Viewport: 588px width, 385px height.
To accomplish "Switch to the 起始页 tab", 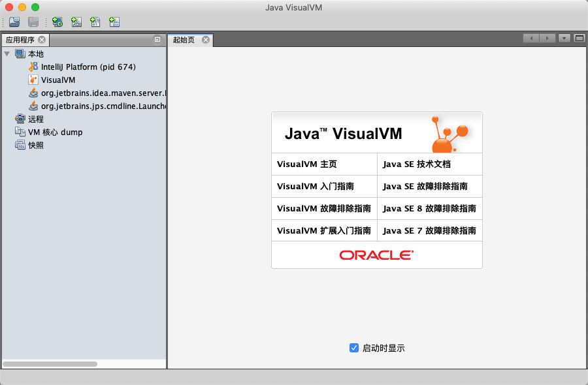I will 184,40.
